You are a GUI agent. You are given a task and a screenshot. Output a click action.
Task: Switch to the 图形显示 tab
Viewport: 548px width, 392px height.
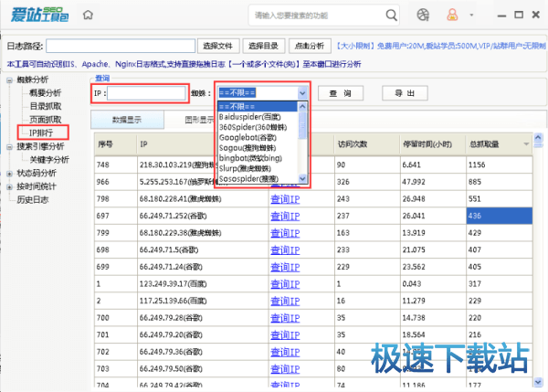click(x=199, y=120)
